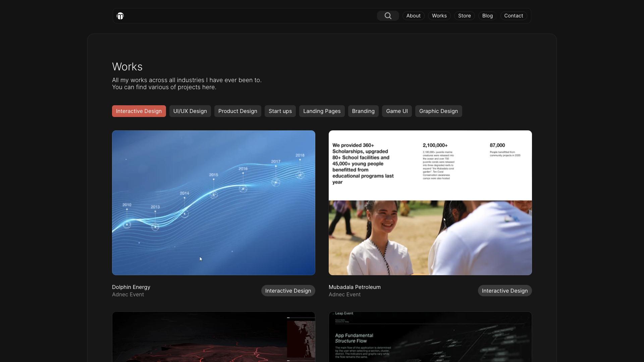
Task: Filter by Graphic Design
Action: pyautogui.click(x=438, y=111)
